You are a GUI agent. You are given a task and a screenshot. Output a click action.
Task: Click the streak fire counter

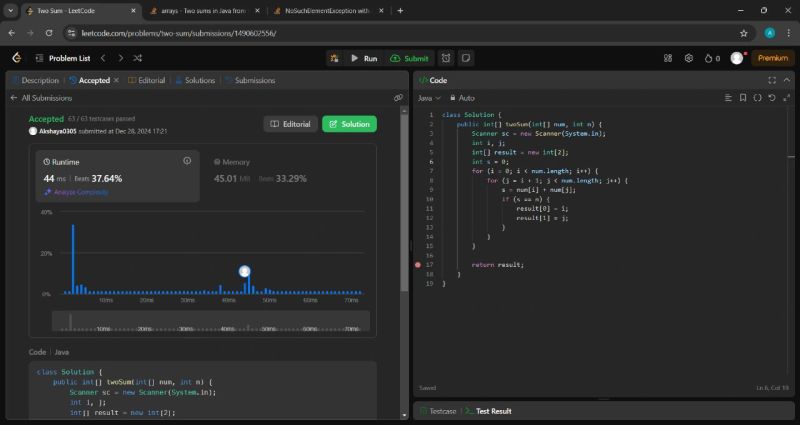pos(712,58)
